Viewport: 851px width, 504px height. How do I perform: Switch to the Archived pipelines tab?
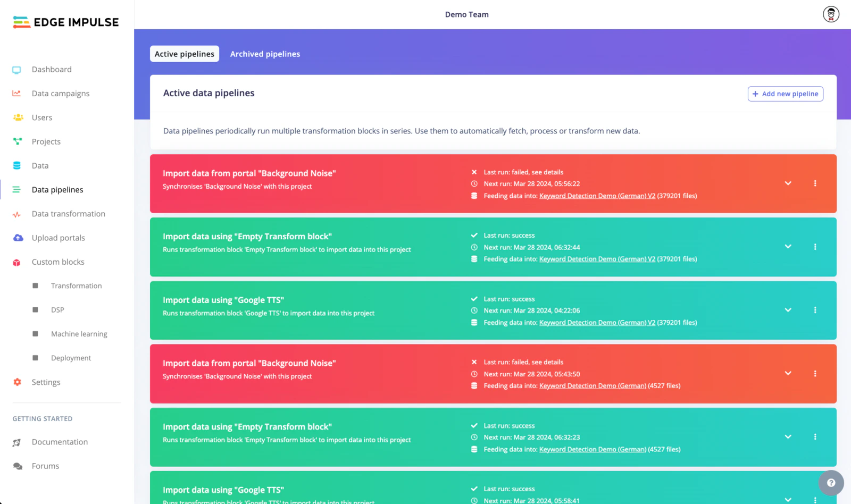[x=265, y=54]
